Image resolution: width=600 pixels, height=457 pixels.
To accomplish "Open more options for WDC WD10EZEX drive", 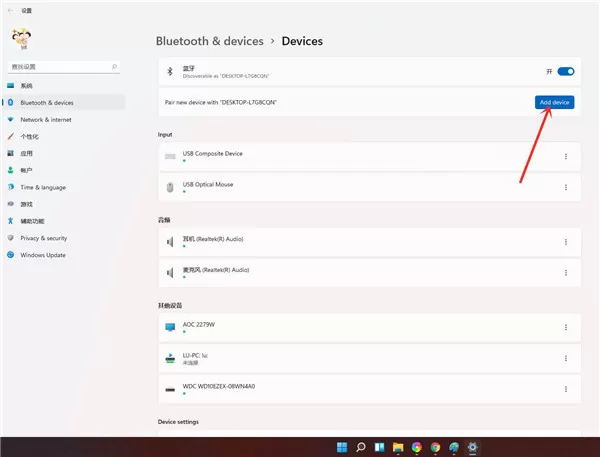I will point(566,389).
